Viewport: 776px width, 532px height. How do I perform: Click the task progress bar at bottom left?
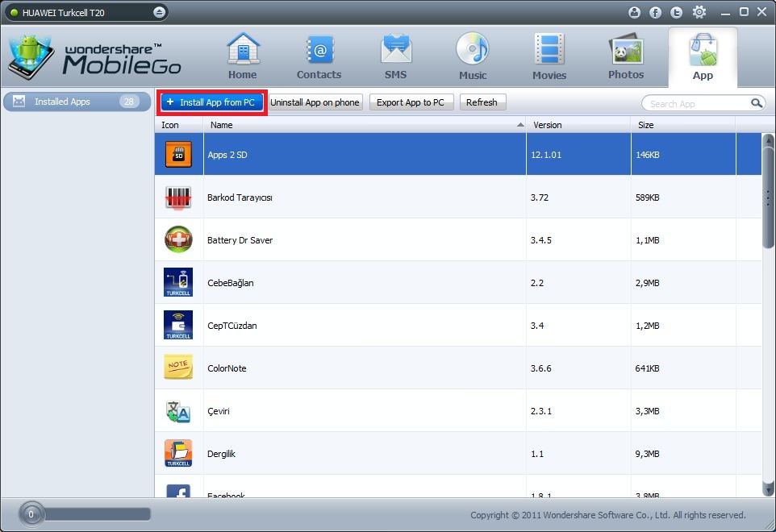click(97, 514)
